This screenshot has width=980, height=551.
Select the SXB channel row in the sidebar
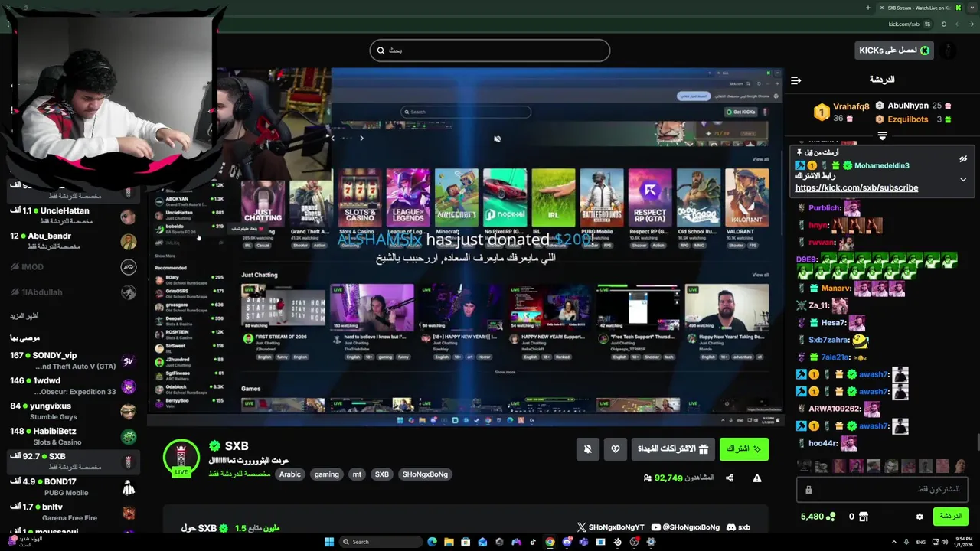[73, 461]
